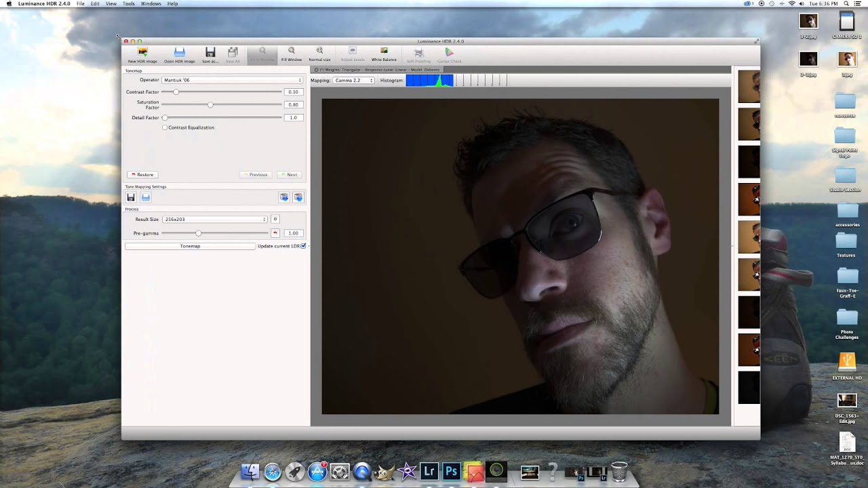Click the highlighted Fit to Window toolbar icon
Viewport: 868px width, 488px height.
pyautogui.click(x=262, y=55)
